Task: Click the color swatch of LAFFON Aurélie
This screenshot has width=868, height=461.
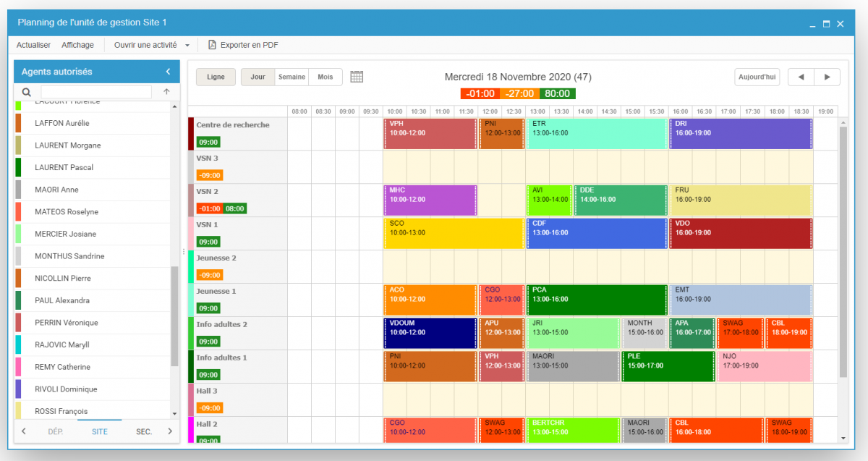Action: pos(18,123)
